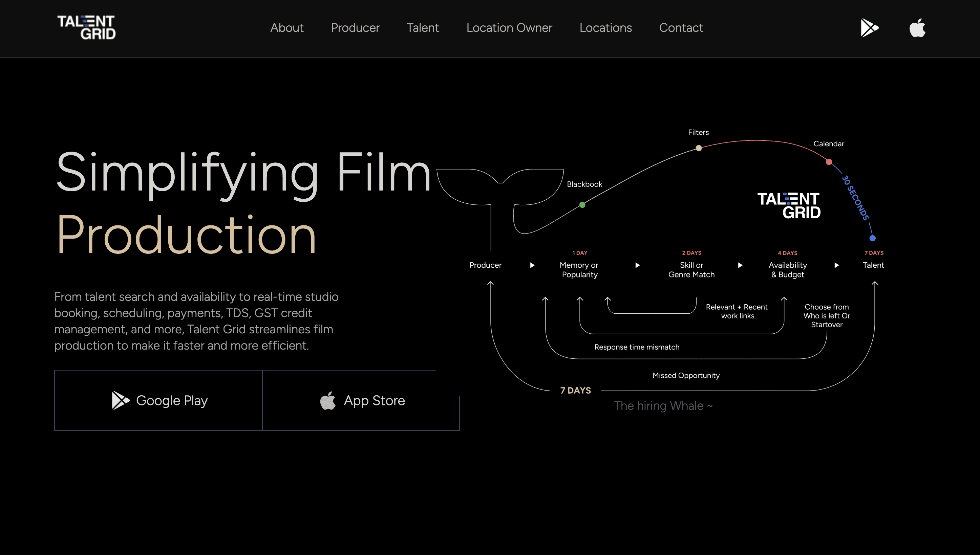
Task: Open the Locations nav link
Action: (605, 28)
